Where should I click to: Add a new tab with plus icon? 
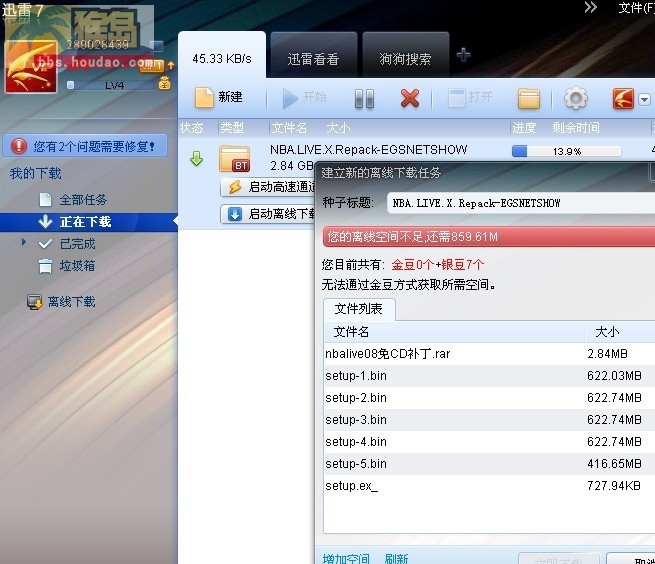click(463, 55)
